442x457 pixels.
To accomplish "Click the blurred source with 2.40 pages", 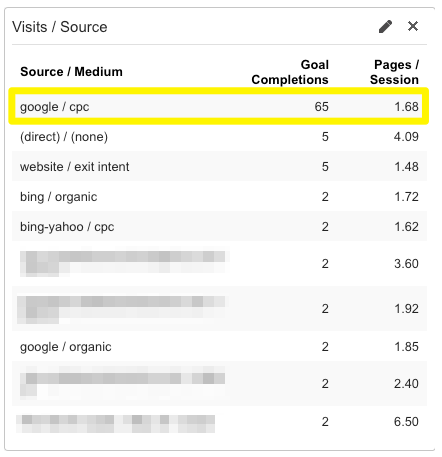I will tap(122, 383).
